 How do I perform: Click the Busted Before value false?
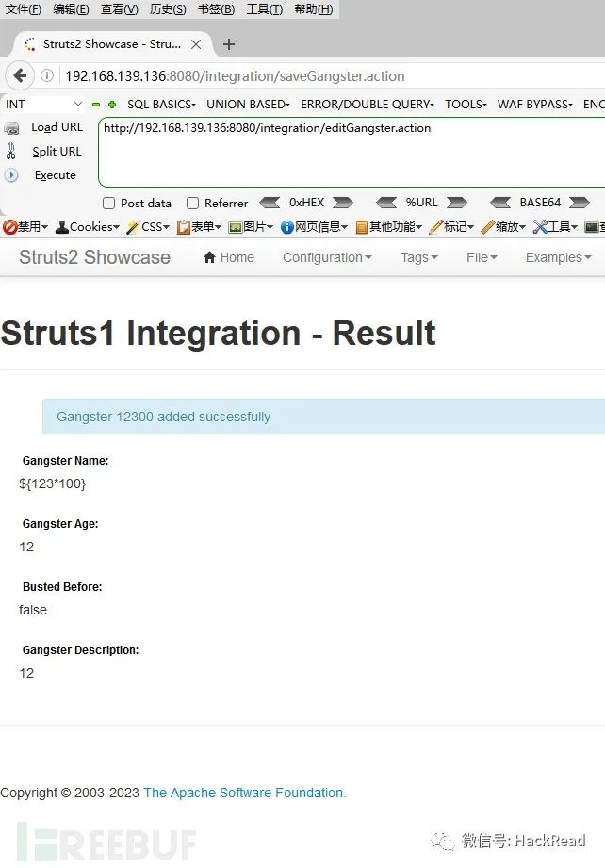coord(33,610)
